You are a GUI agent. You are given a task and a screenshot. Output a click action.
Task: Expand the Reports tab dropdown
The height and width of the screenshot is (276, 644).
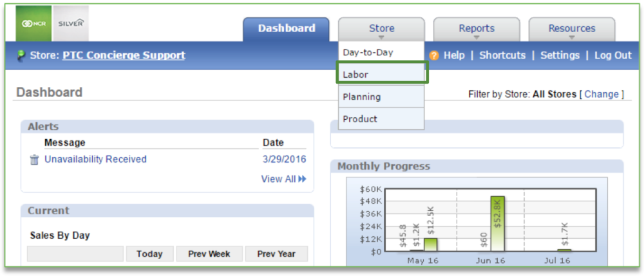click(x=477, y=29)
